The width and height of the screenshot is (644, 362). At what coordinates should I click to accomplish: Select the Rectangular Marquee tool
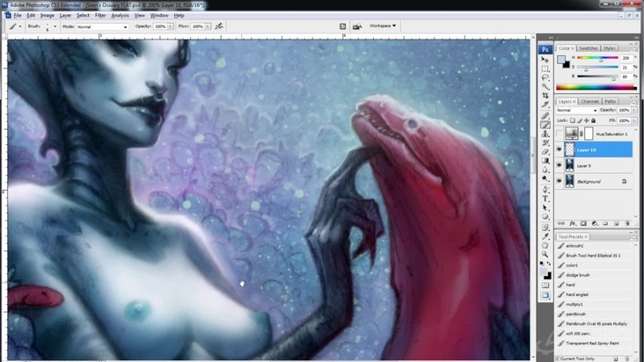[545, 69]
